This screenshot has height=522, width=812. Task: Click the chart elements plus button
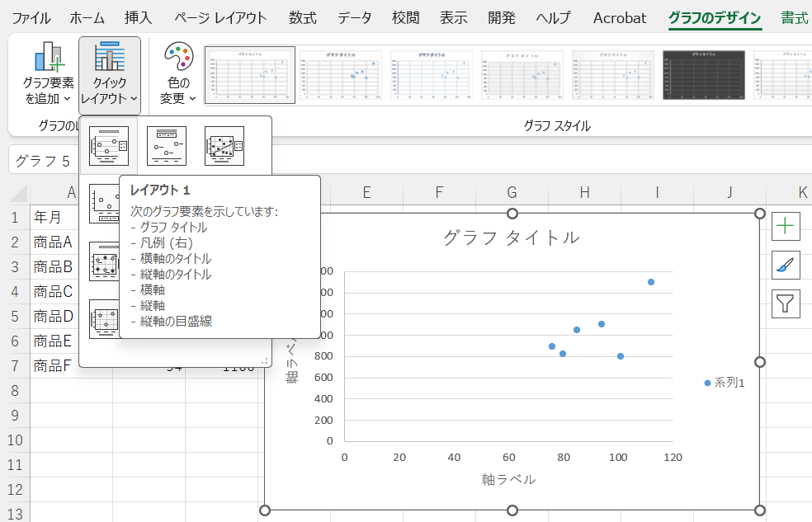tap(786, 226)
